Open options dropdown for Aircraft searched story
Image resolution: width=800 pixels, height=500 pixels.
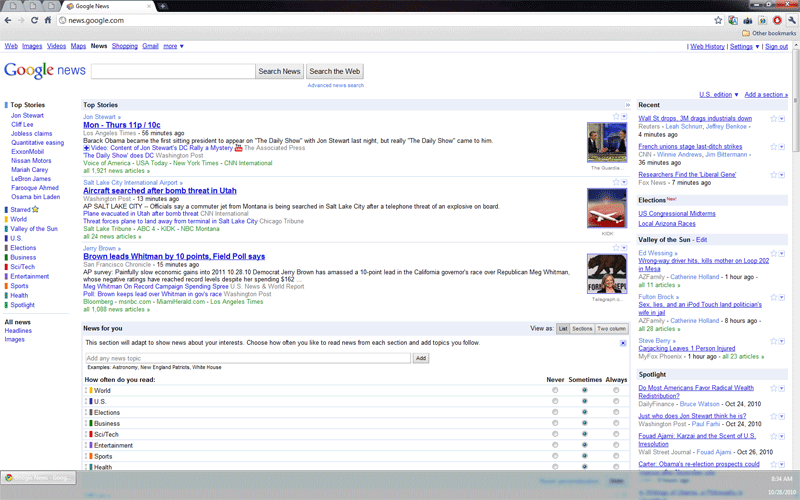623,182
